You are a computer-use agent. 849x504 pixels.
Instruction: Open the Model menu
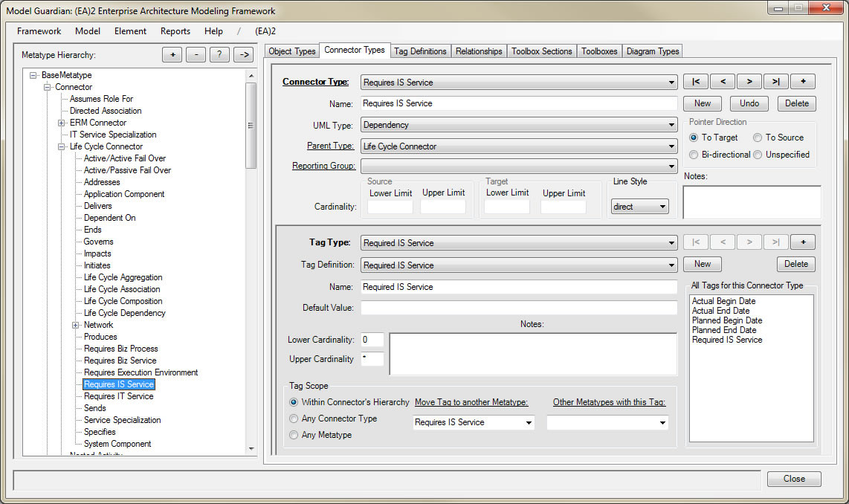88,31
